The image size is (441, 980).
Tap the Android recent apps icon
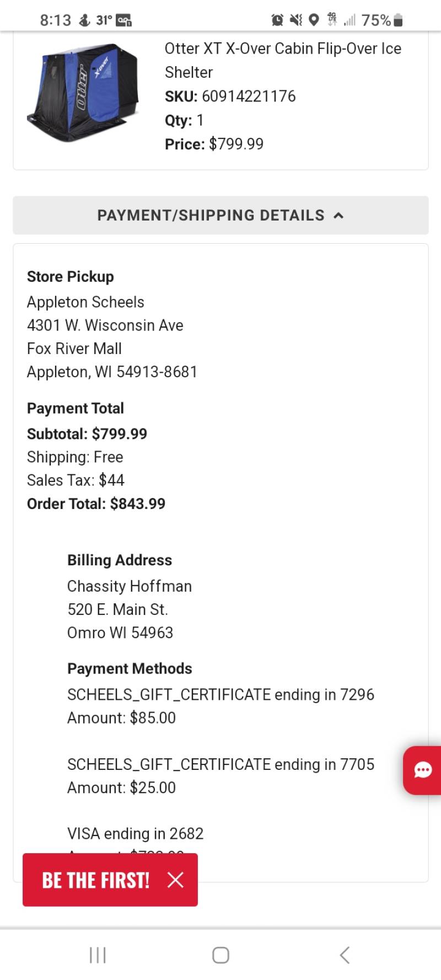coord(98,955)
